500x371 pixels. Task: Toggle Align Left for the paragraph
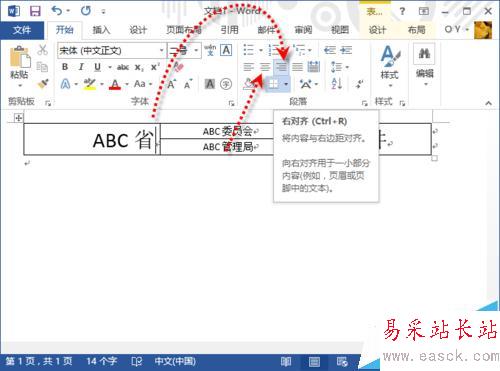coord(248,67)
